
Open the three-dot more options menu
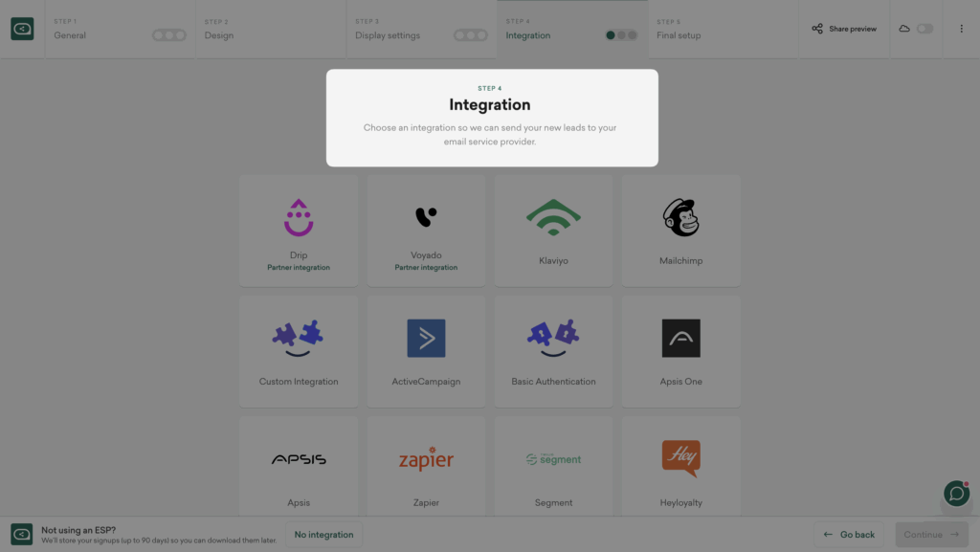coord(961,29)
